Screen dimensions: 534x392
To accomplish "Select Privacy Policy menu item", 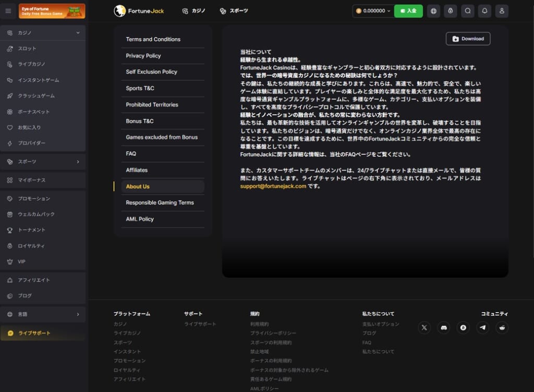I will pos(163,56).
